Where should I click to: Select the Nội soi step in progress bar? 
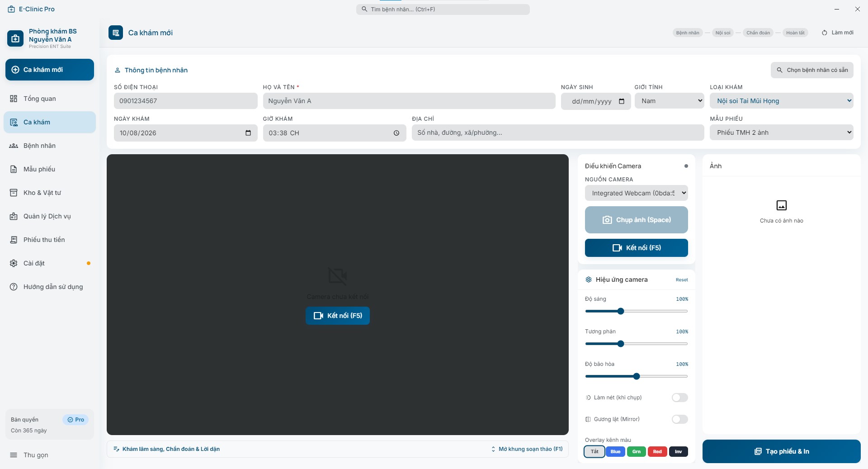click(723, 33)
